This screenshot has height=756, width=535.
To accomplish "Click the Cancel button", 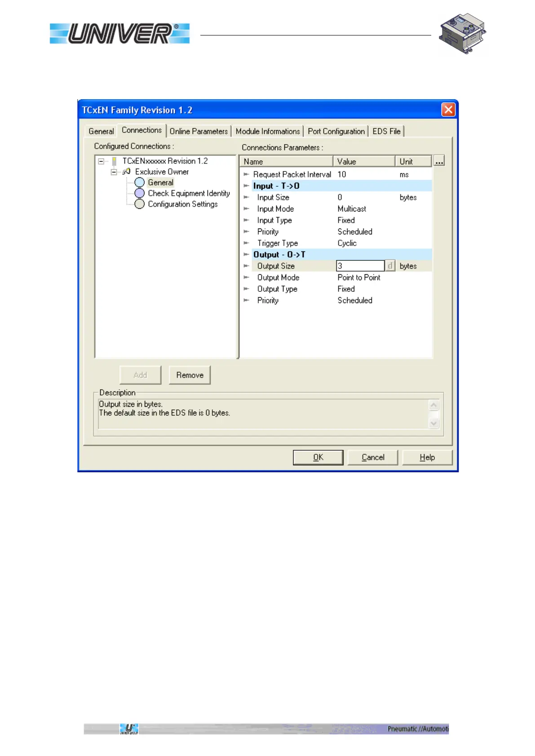I will 373,457.
